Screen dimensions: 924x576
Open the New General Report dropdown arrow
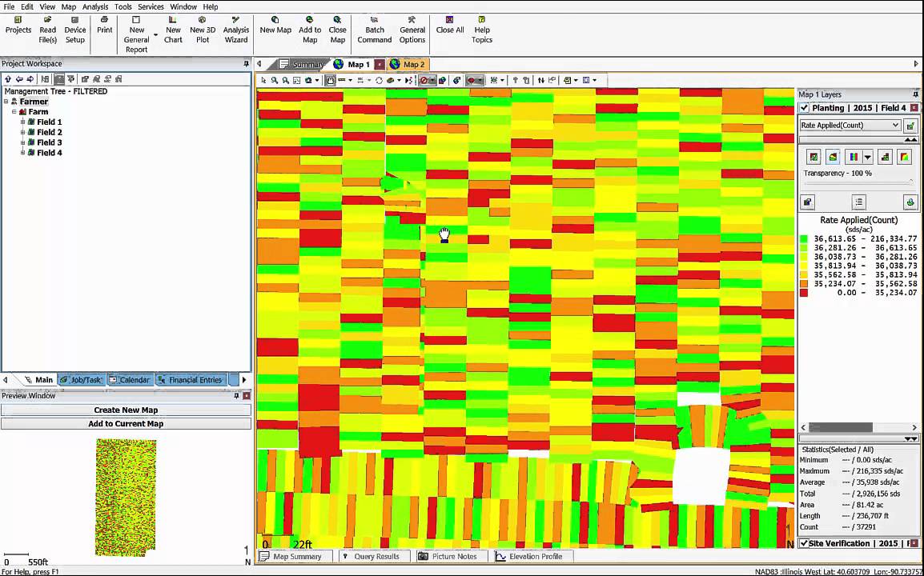(155, 35)
